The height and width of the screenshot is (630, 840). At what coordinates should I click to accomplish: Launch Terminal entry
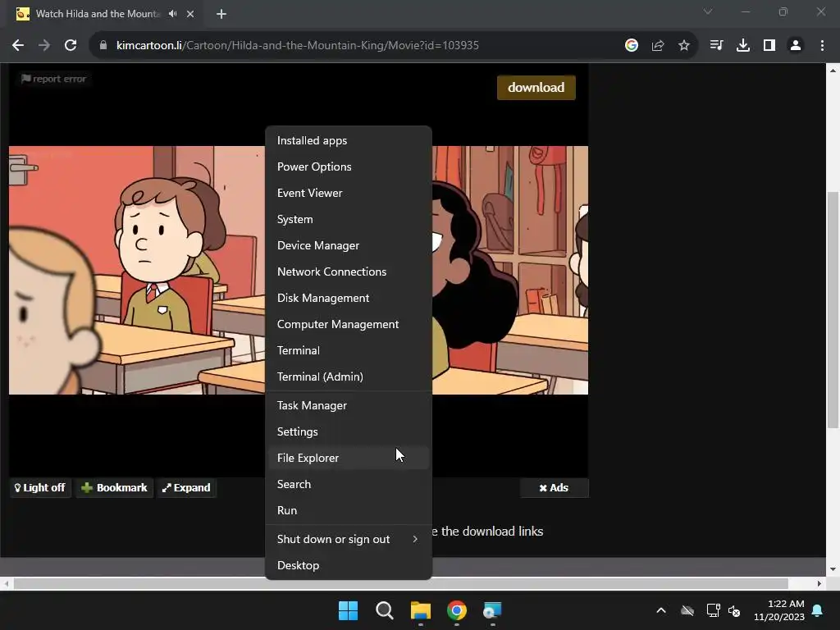click(349, 350)
